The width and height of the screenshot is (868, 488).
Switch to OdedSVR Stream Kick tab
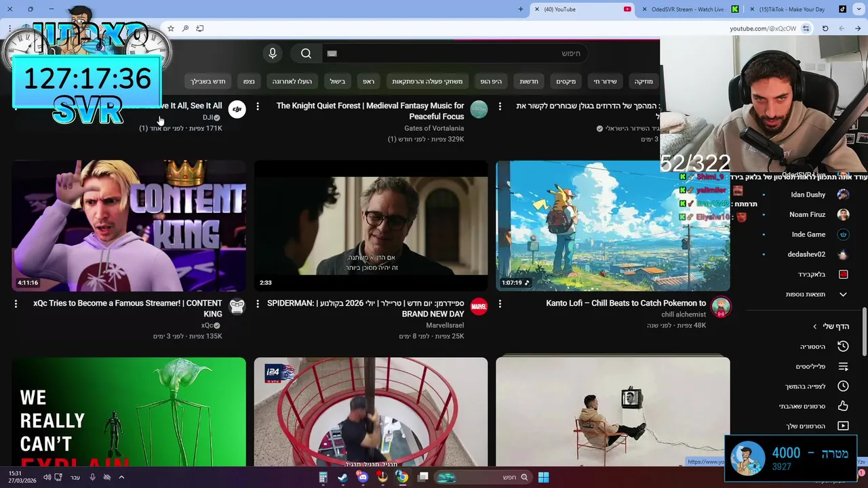pos(688,9)
